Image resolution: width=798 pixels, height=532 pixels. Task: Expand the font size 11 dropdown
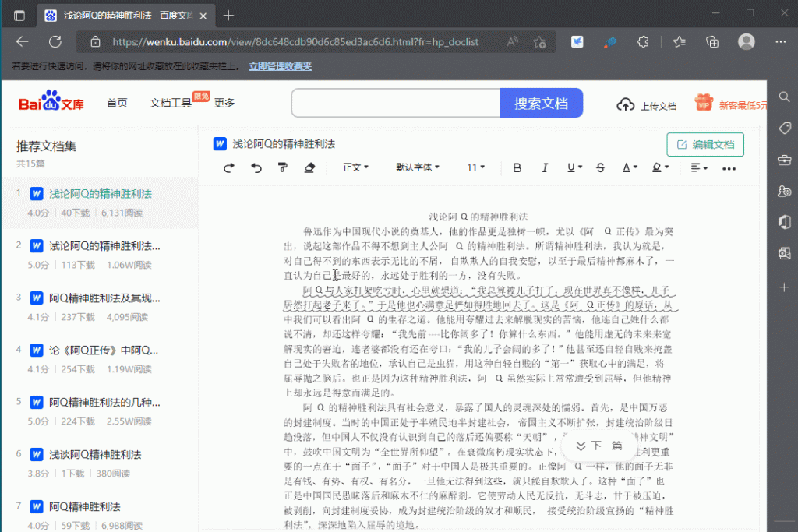[x=476, y=167]
